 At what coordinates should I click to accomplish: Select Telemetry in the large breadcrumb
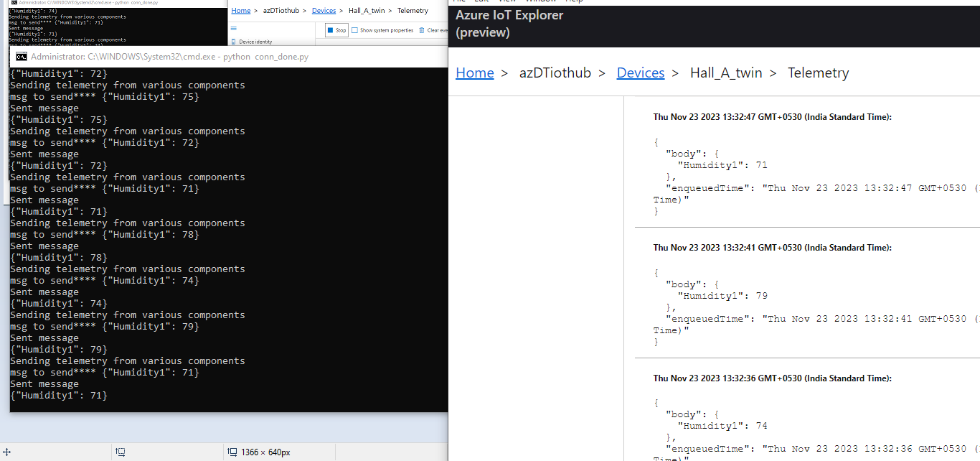point(819,73)
